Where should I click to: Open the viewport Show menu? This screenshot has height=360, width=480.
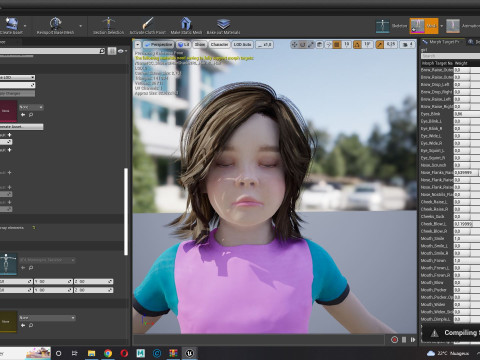200,44
